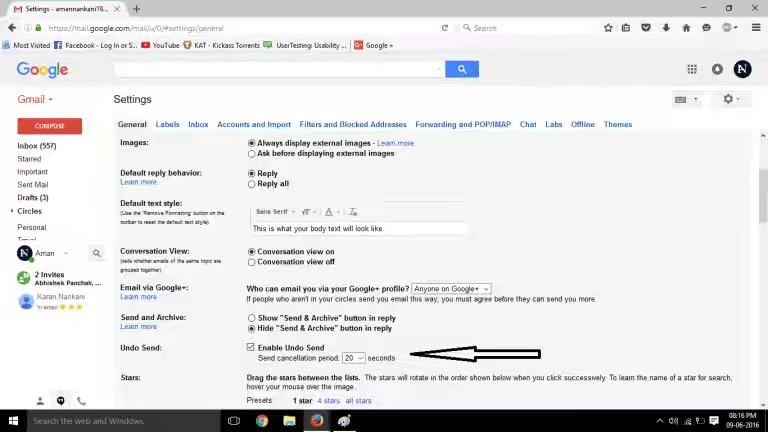Viewport: 768px width, 432px height.
Task: Open the account avatar menu
Action: (x=742, y=69)
